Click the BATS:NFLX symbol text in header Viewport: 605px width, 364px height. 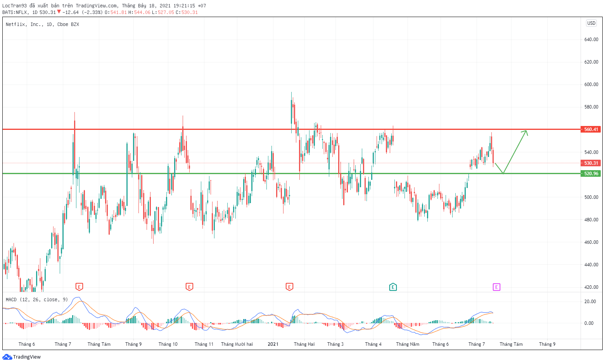point(15,12)
